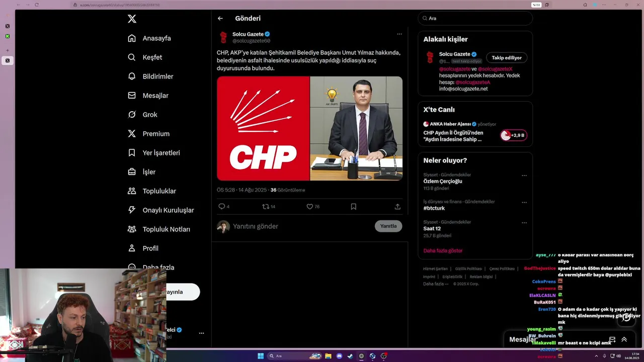Screen dimensions: 644x362
Task: Open Saat 12 trend options menu
Action: (x=524, y=223)
